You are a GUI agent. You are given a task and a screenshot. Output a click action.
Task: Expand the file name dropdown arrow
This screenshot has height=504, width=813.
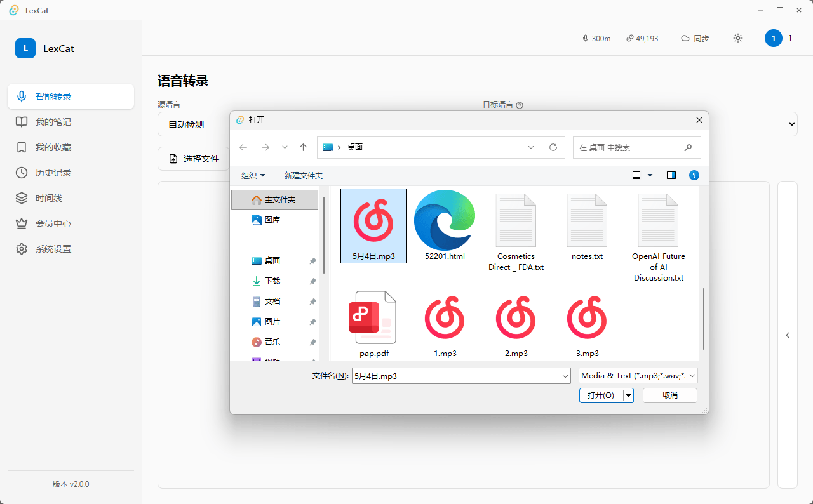(x=565, y=376)
